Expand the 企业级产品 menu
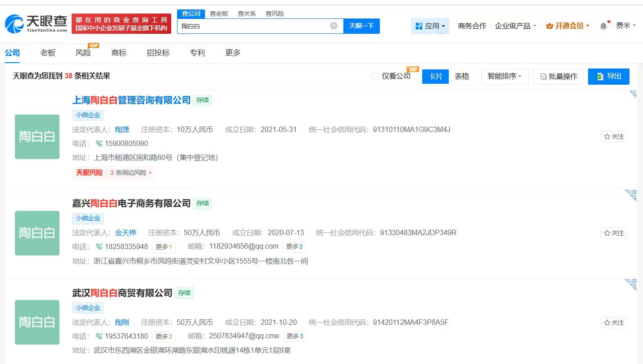The image size is (643, 364). pos(515,26)
